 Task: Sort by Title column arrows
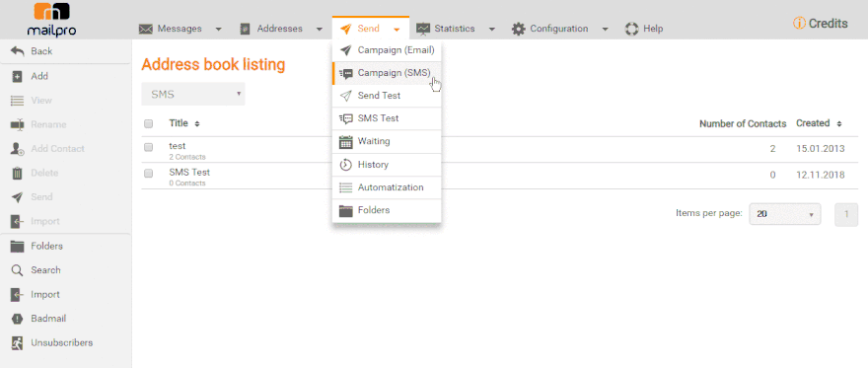pyautogui.click(x=197, y=124)
